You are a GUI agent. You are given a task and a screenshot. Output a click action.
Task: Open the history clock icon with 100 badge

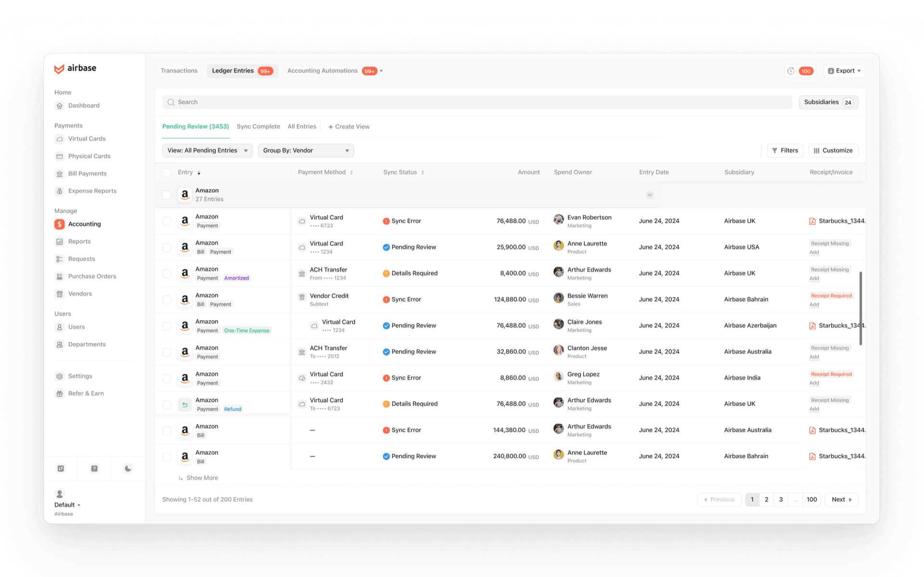pyautogui.click(x=800, y=71)
